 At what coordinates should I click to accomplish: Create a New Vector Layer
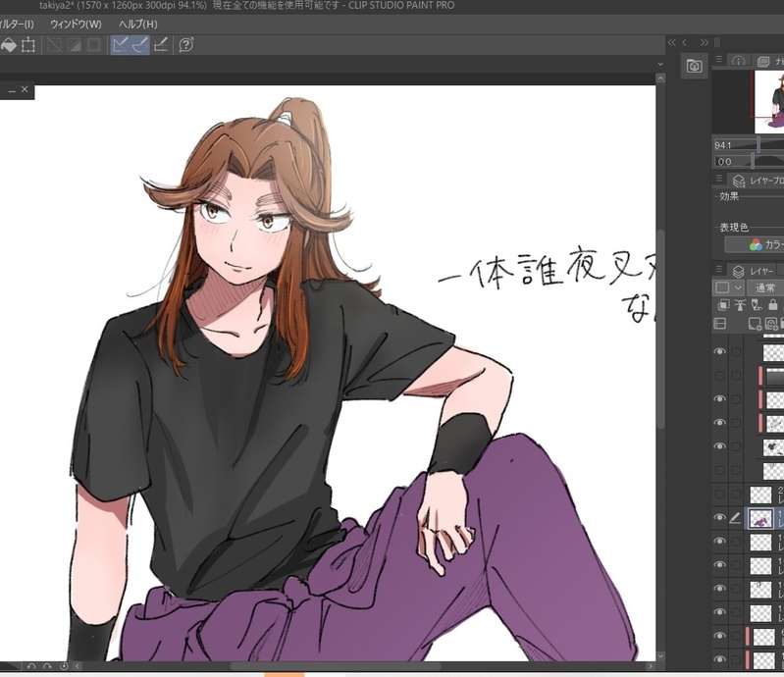pyautogui.click(x=771, y=324)
